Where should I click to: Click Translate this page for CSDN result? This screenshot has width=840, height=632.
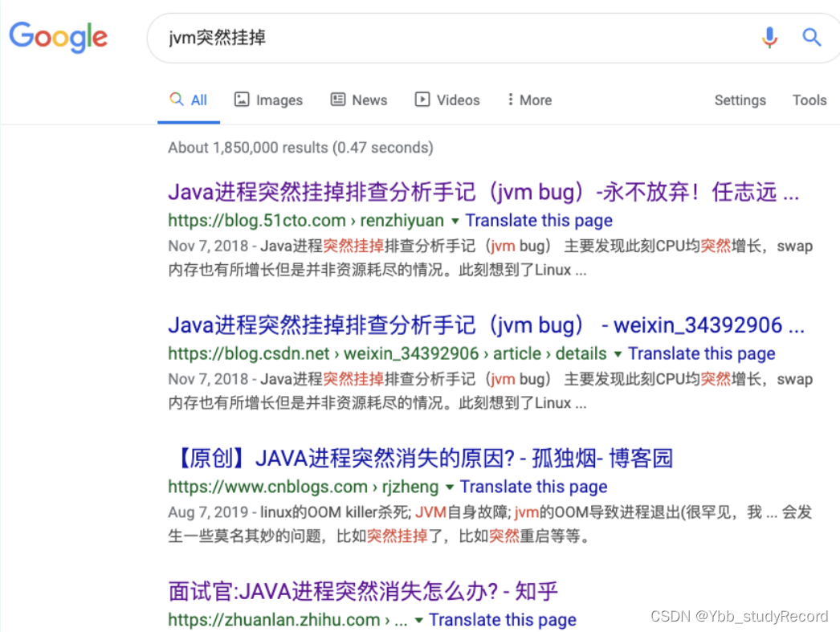tap(701, 353)
